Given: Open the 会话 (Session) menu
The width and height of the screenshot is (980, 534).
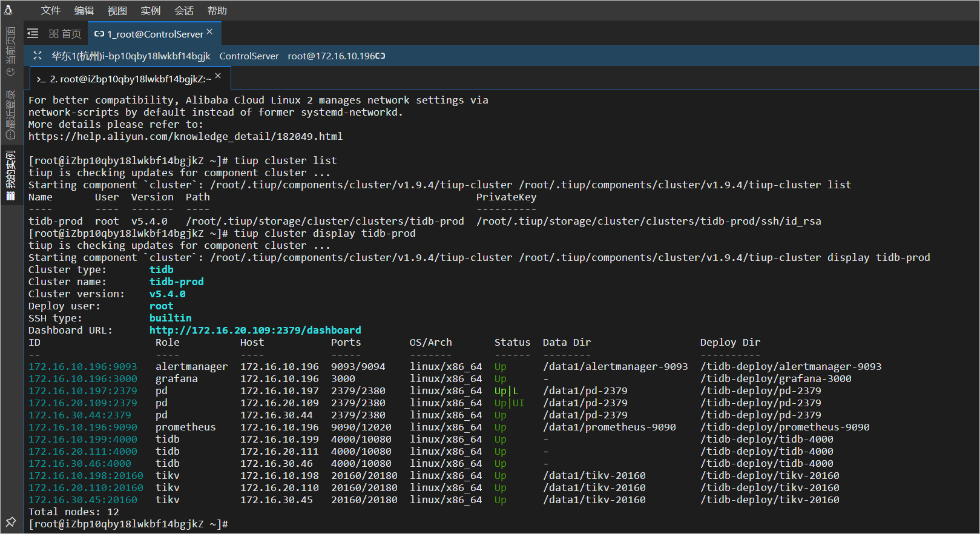Looking at the screenshot, I should click(x=184, y=10).
